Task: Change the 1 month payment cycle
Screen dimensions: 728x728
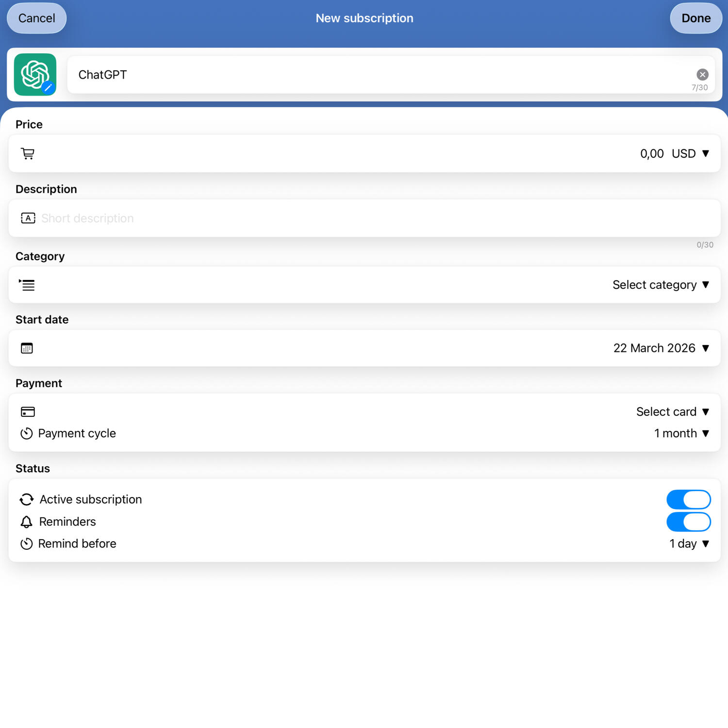Action: pyautogui.click(x=681, y=433)
